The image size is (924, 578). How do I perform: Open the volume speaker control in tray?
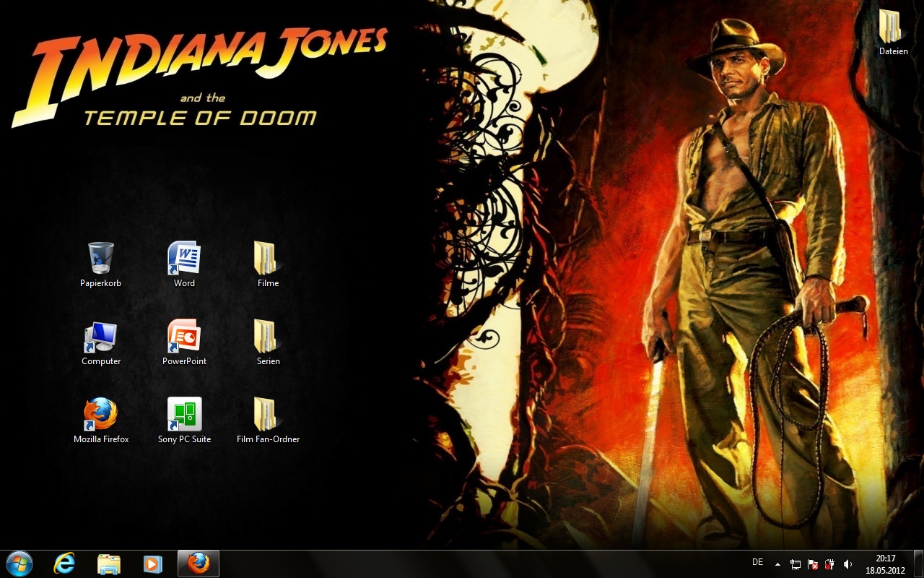847,564
